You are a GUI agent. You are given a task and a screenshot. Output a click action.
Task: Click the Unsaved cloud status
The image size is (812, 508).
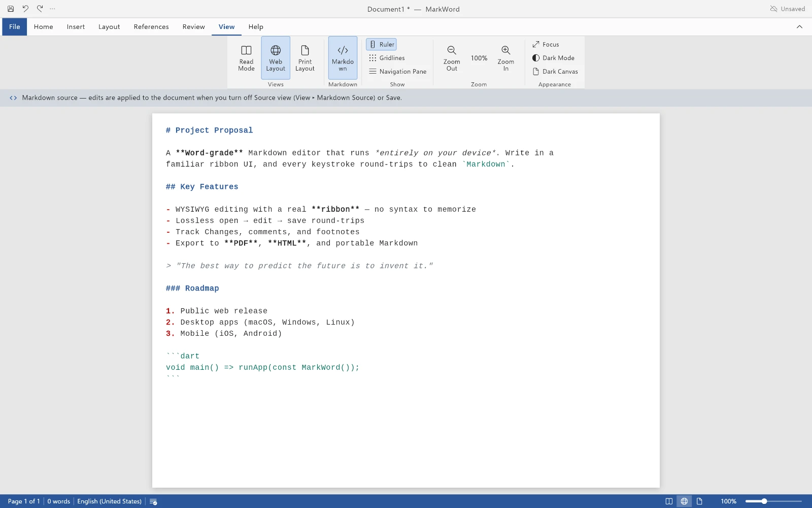point(787,9)
